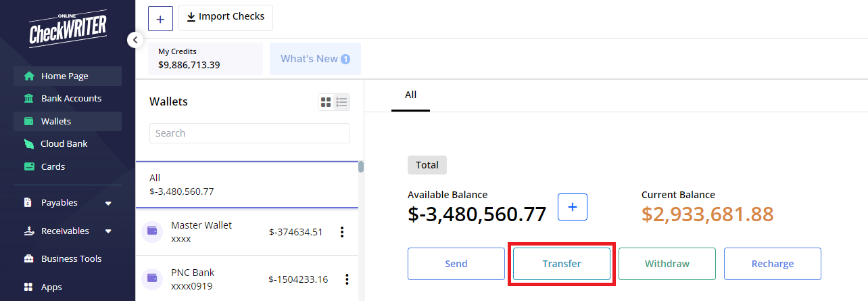This screenshot has height=301, width=868.
Task: Expand the Payables menu
Action: (x=108, y=203)
